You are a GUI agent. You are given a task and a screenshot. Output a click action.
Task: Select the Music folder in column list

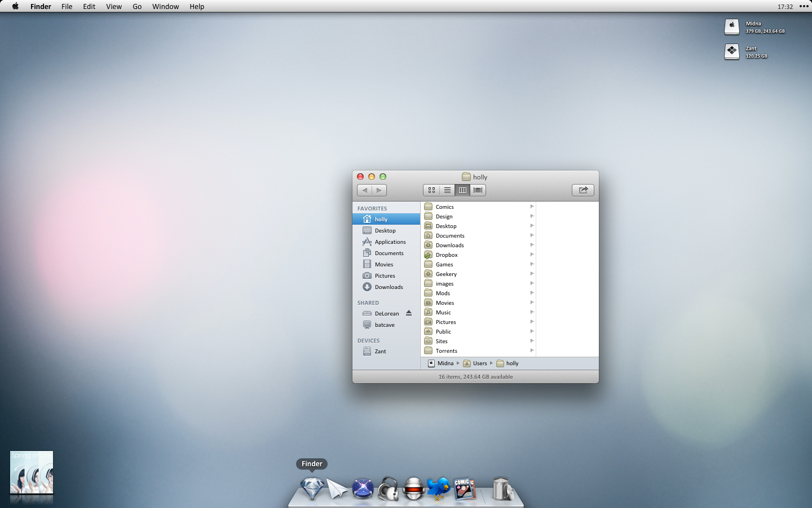pos(478,312)
